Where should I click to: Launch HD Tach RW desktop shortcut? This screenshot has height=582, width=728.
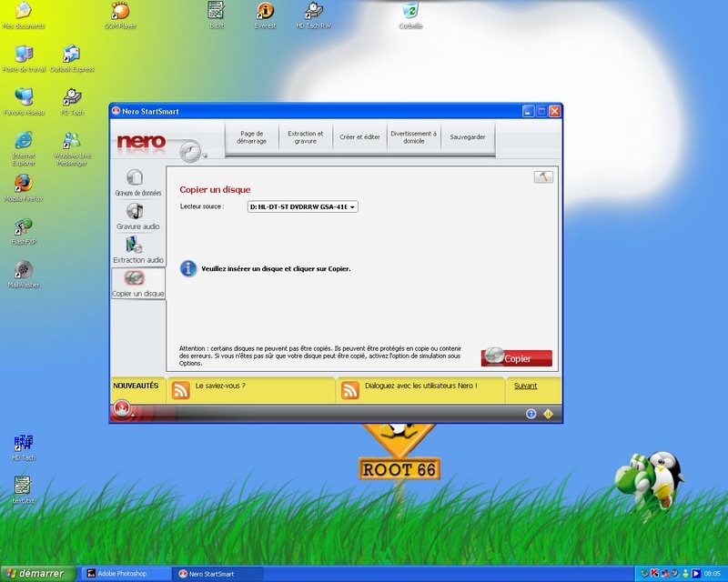tap(313, 15)
